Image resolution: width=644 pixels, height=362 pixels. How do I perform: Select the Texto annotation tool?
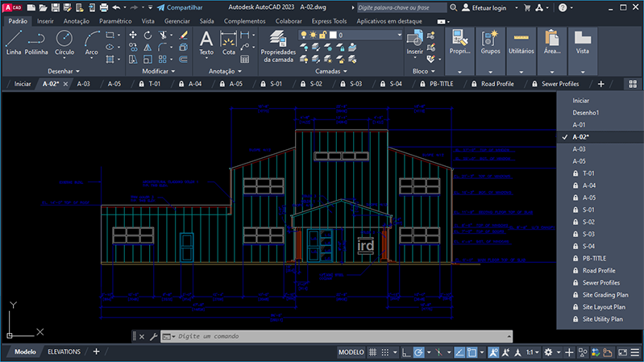click(206, 44)
